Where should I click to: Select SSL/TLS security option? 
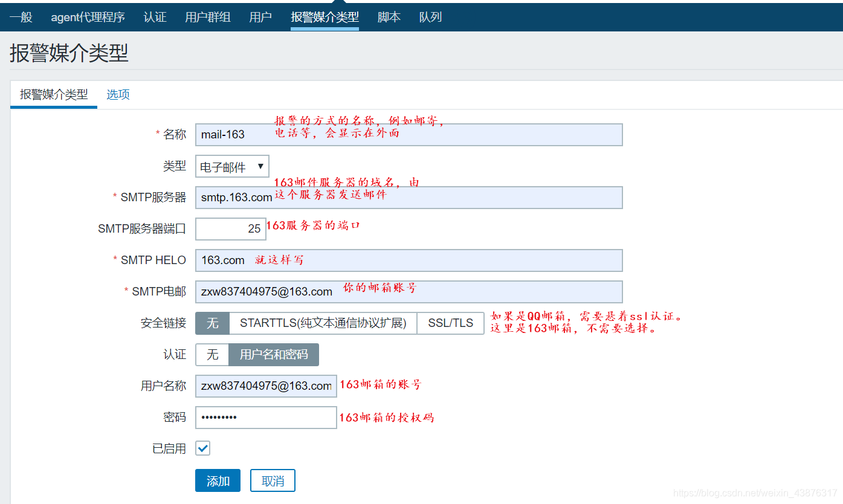click(x=450, y=323)
